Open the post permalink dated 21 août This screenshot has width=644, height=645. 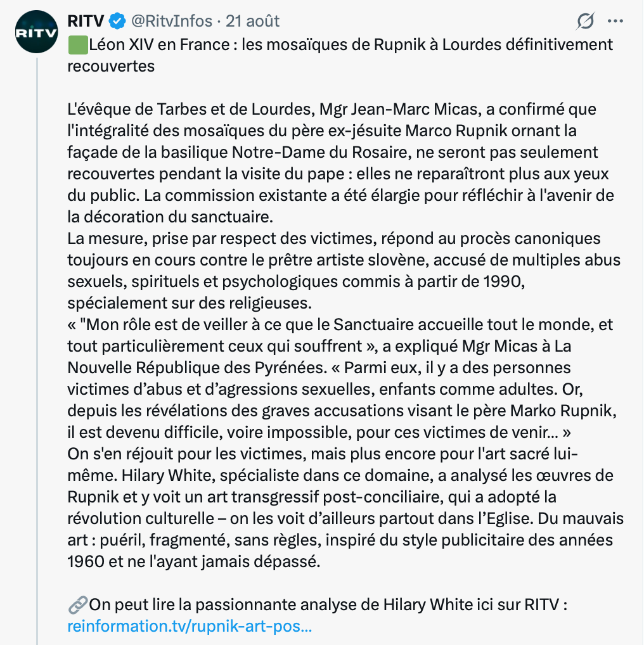[x=253, y=21]
